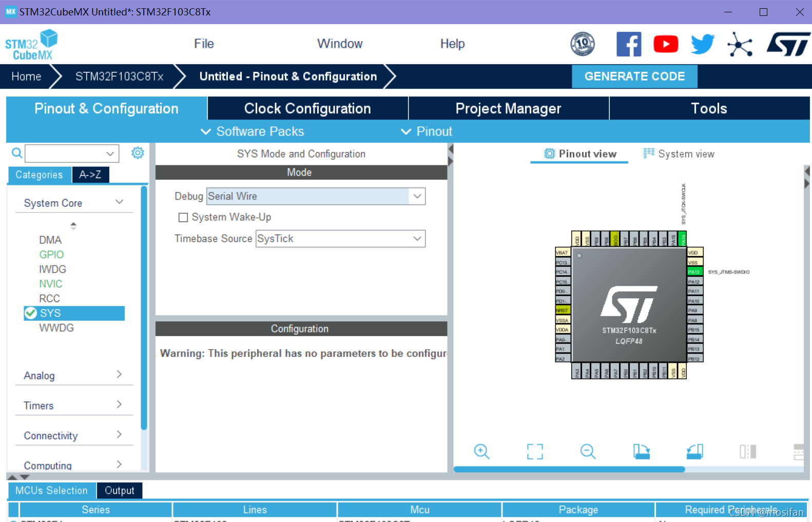
Task: Select the Pinout & Configuration tab
Action: click(106, 108)
